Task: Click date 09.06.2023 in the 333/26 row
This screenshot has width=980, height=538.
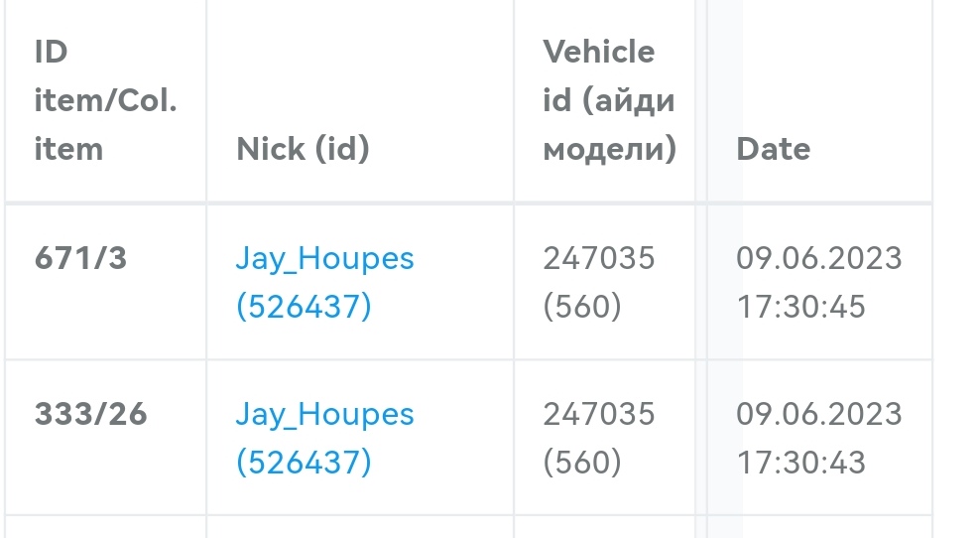Action: [819, 413]
